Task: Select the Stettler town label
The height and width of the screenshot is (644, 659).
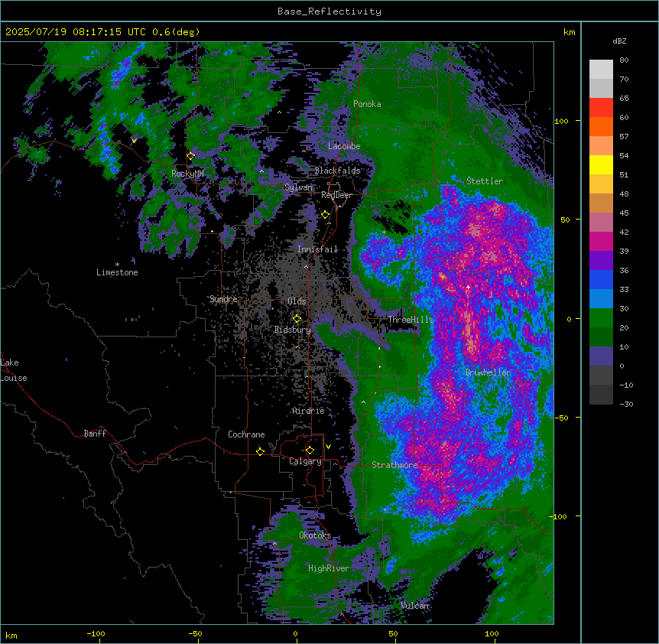Action: [485, 181]
